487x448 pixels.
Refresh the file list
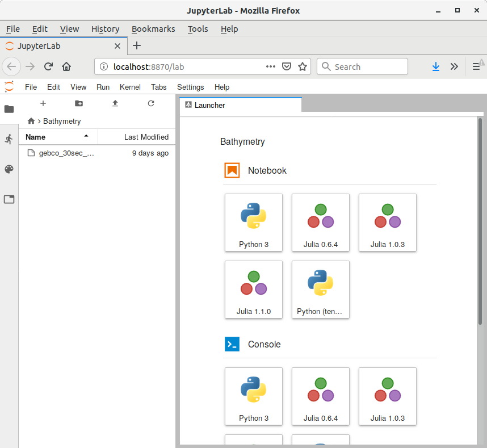151,103
